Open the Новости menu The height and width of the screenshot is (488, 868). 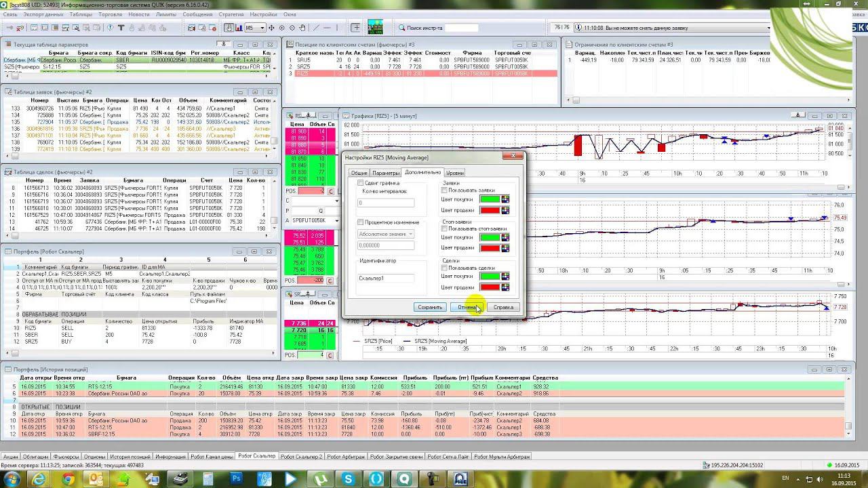138,14
